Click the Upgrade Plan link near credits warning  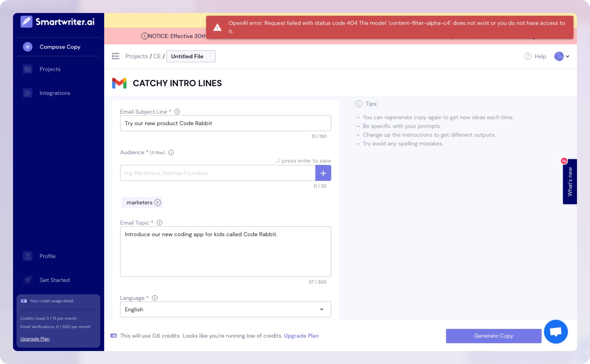tap(301, 336)
